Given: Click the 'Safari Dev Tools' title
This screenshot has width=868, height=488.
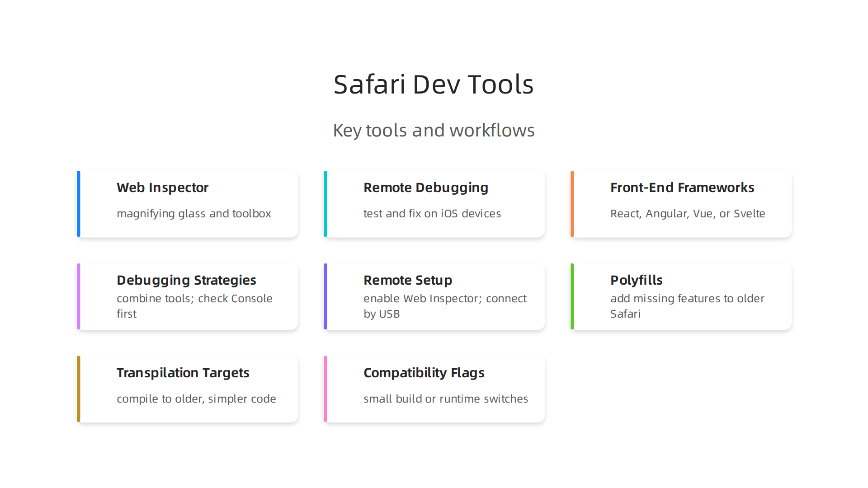Looking at the screenshot, I should pyautogui.click(x=434, y=84).
